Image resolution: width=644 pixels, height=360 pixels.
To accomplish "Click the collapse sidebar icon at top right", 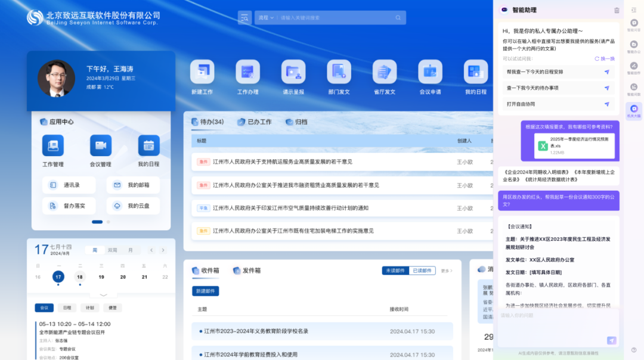I will click(634, 10).
